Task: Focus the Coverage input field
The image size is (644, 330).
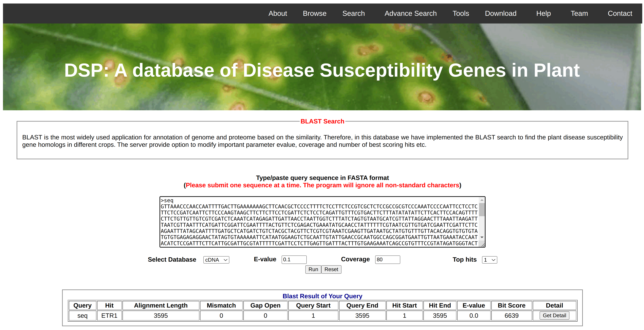Action: (387, 260)
